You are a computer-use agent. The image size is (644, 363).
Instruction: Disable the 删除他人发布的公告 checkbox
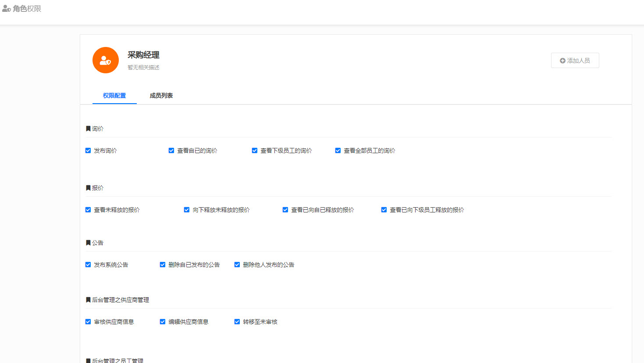click(237, 265)
